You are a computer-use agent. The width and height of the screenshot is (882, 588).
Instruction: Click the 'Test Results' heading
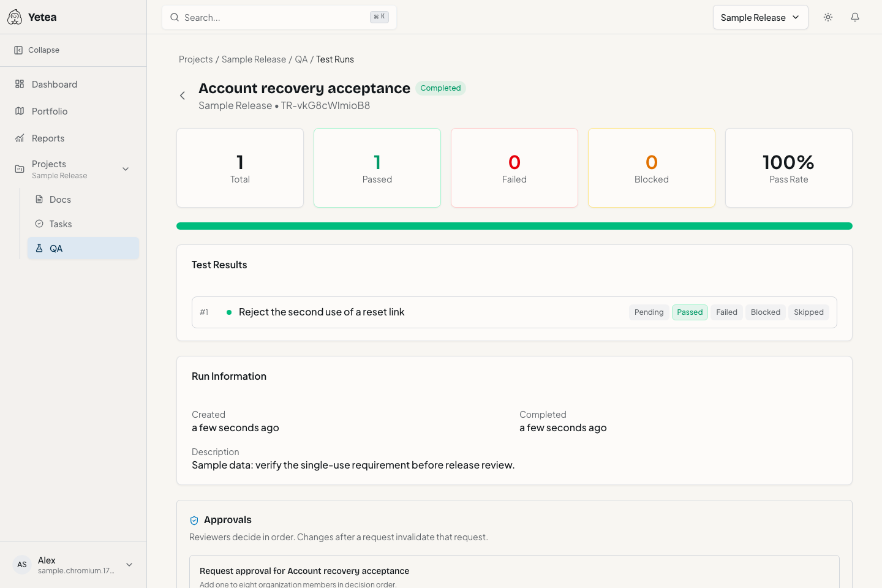tap(219, 265)
